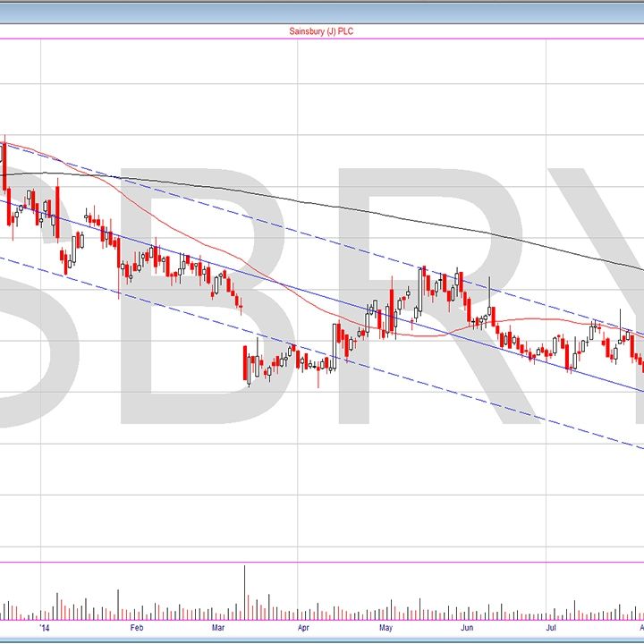Select the Mar label on date axis

pos(218,628)
